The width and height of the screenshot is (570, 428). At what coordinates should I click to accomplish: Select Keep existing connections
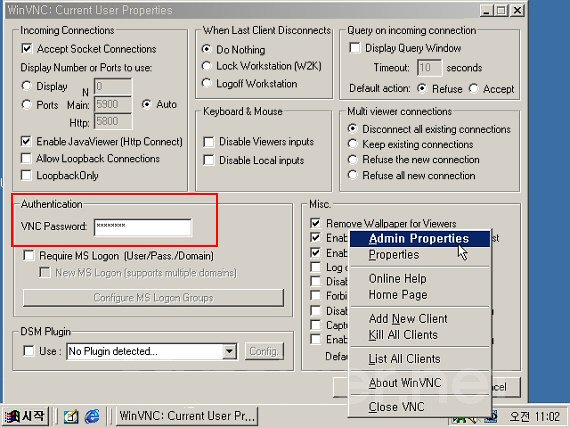pyautogui.click(x=352, y=144)
